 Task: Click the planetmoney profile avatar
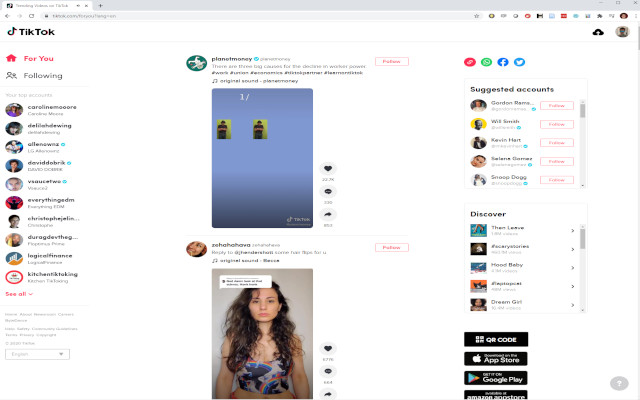pyautogui.click(x=196, y=63)
